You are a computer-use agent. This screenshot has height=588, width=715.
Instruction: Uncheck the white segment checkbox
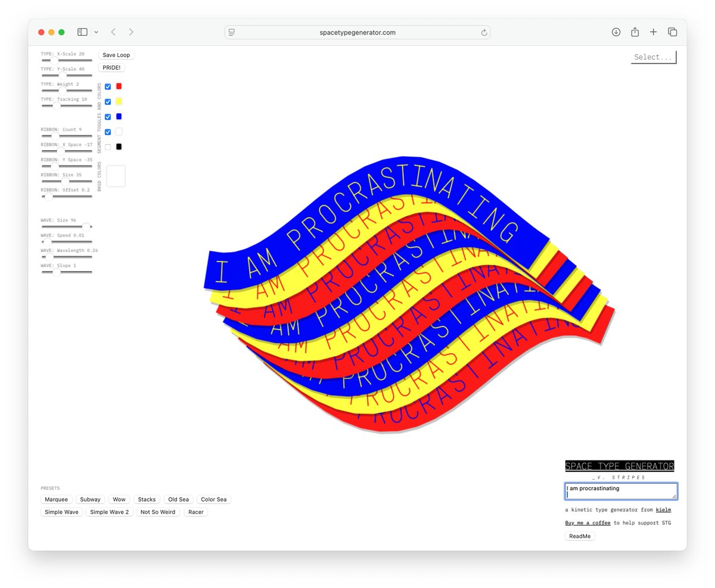point(108,132)
